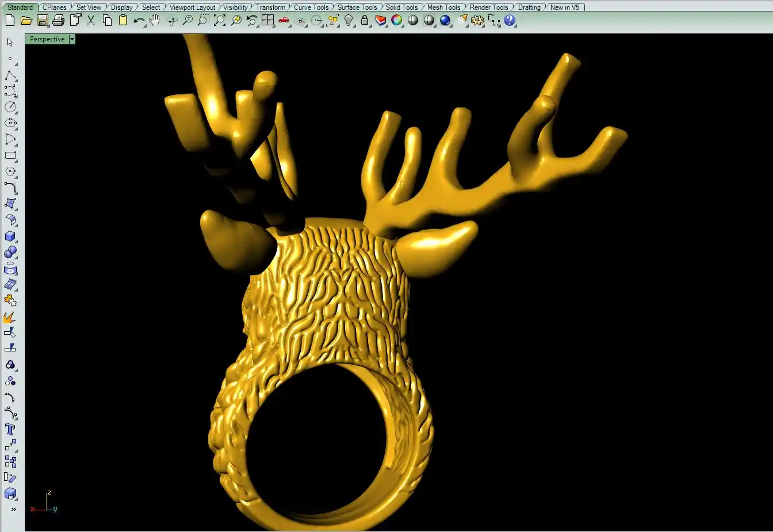
Task: Open the Layers color wheel icon
Action: point(397,21)
